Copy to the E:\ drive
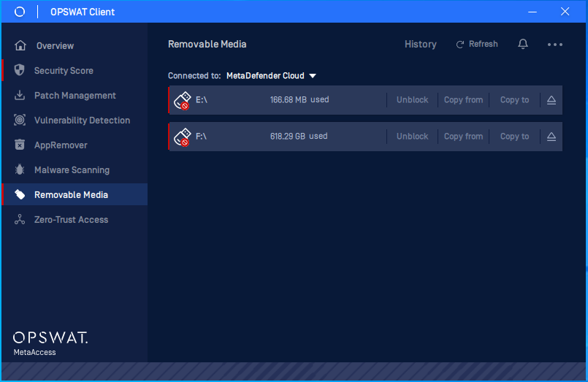Screen dimensions: 588x382 tap(514, 100)
